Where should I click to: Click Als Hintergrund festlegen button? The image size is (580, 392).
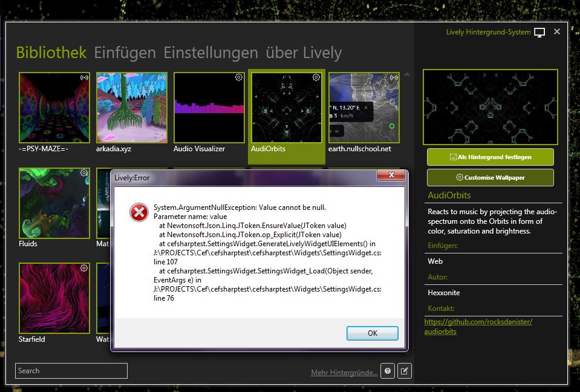490,157
